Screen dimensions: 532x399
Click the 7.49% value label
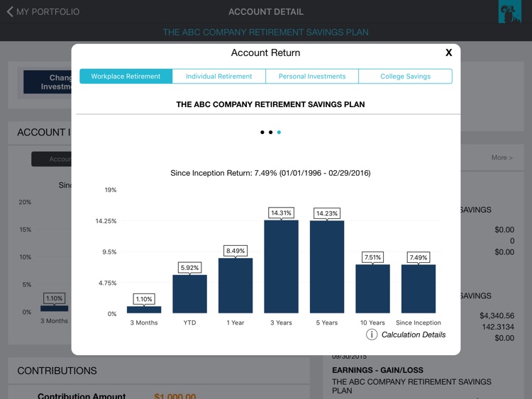pyautogui.click(x=419, y=258)
